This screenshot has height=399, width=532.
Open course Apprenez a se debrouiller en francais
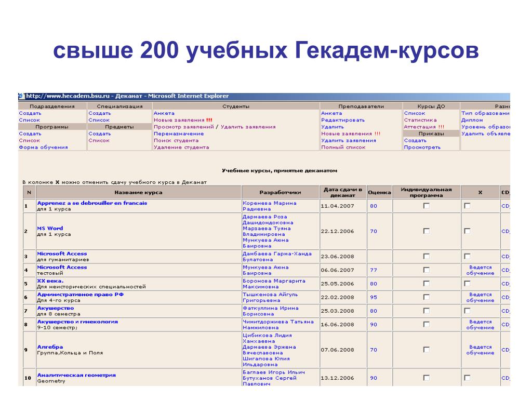point(92,203)
